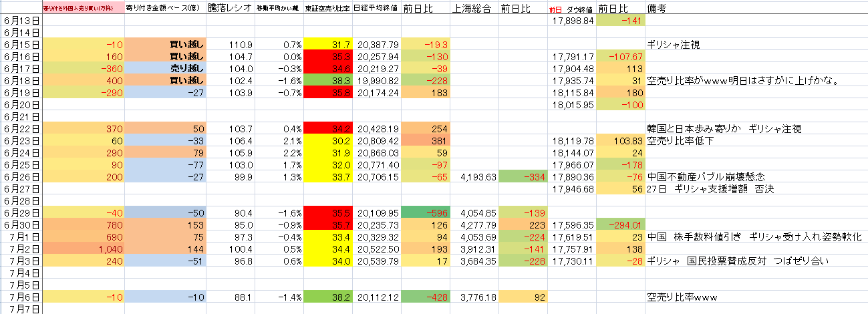Click the 騰落レシオ column header
868x314 pixels.
[x=229, y=9]
